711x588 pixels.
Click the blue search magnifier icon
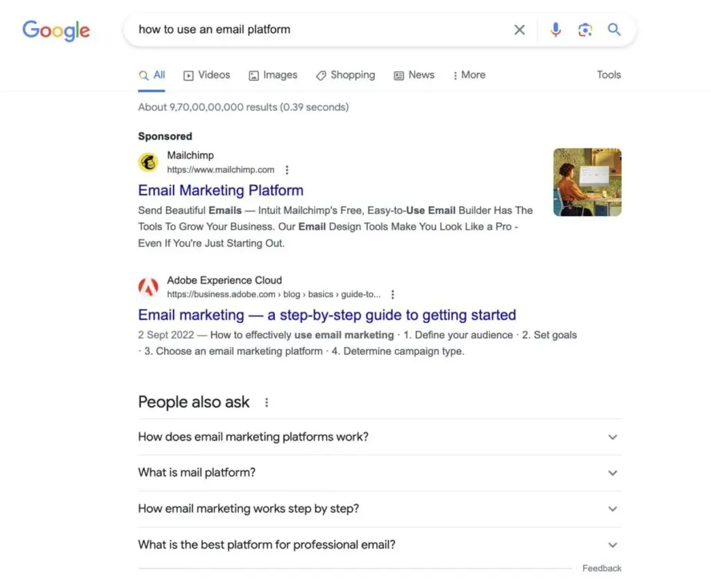point(614,30)
